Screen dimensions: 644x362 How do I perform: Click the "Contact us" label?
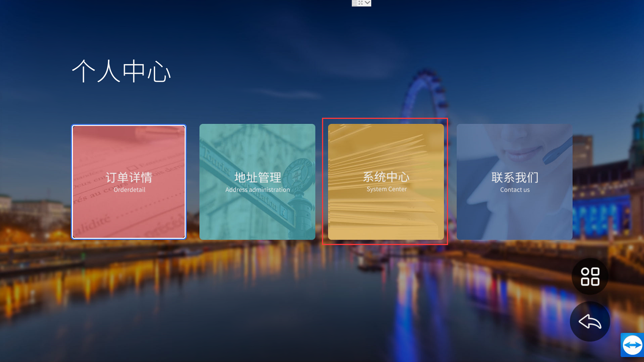pos(515,190)
